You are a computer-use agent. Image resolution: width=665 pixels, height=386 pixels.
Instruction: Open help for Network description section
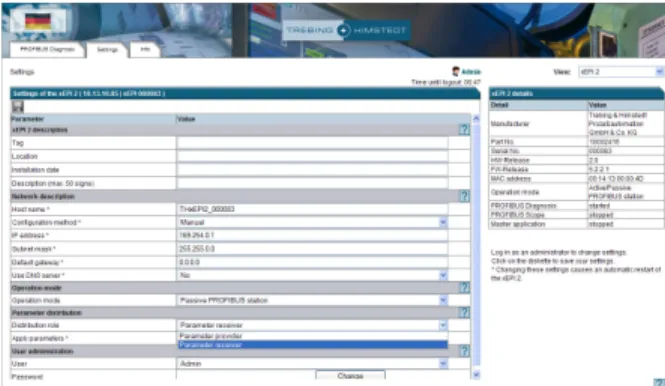click(x=464, y=196)
